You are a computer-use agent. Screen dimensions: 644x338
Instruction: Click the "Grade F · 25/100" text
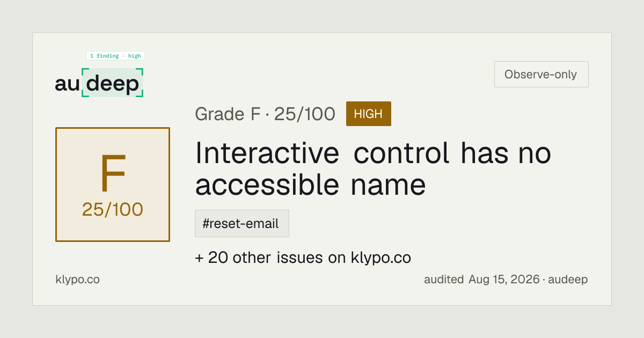265,114
